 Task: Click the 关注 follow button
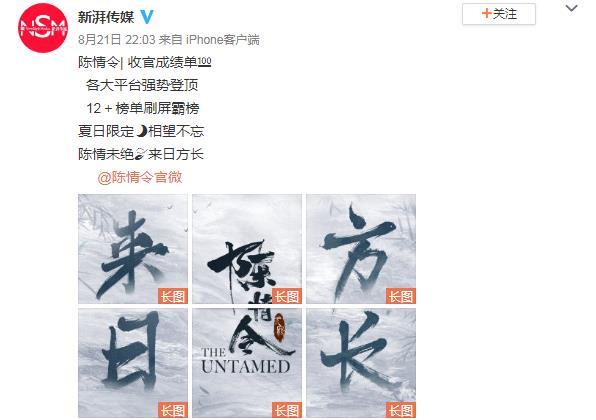[x=499, y=14]
